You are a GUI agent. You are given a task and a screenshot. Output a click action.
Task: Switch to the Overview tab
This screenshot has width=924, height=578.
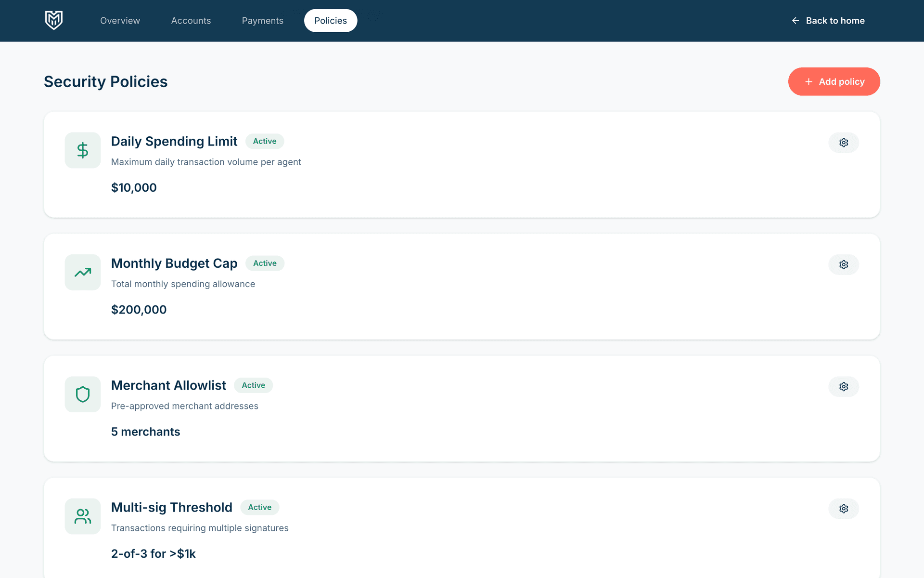(120, 21)
